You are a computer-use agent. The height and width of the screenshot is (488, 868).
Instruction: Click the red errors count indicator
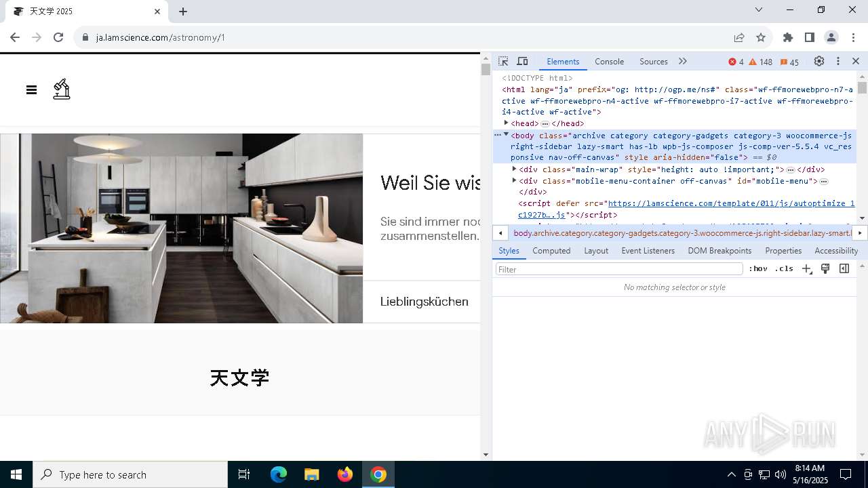pyautogui.click(x=736, y=62)
